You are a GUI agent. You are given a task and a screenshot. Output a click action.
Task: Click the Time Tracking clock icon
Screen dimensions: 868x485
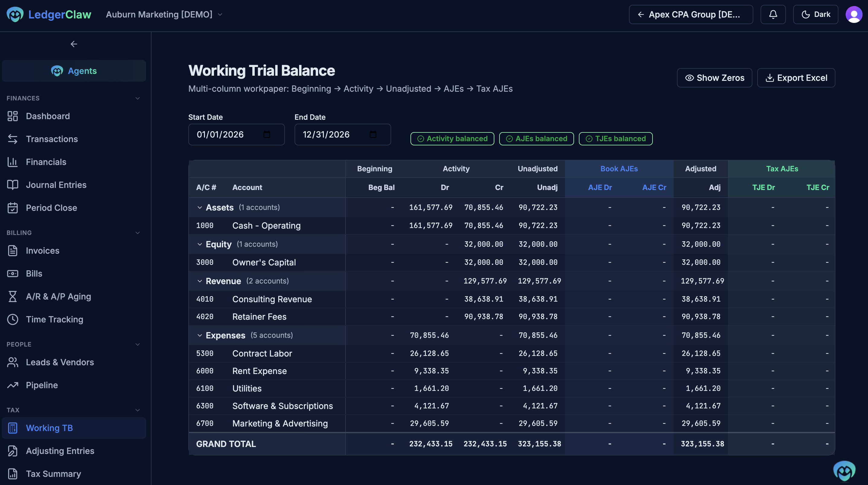tap(12, 319)
